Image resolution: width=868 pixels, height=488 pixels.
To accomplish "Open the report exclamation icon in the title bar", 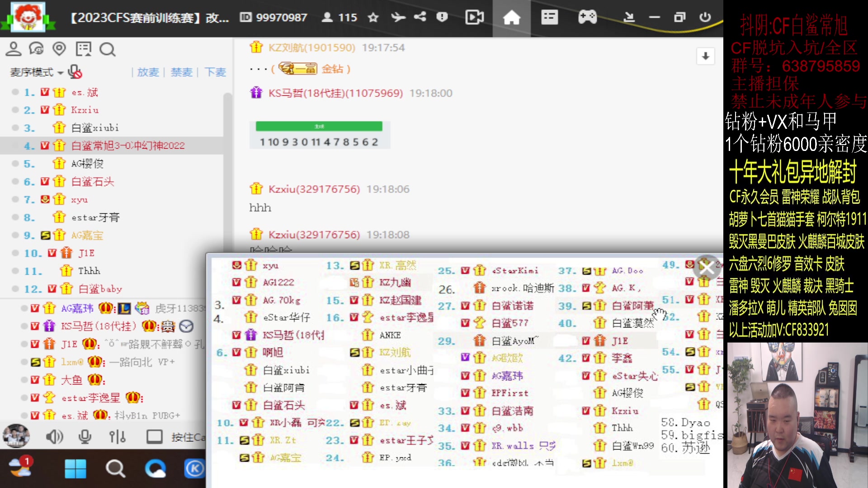I will [x=442, y=17].
